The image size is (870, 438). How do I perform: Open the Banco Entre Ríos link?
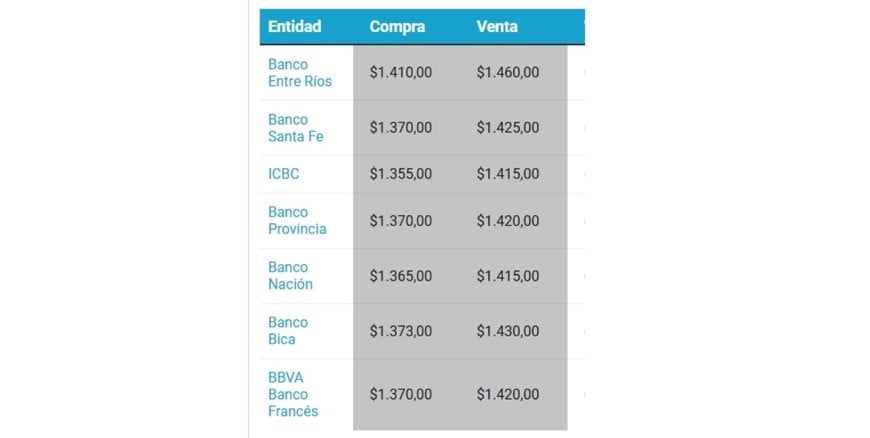[299, 72]
